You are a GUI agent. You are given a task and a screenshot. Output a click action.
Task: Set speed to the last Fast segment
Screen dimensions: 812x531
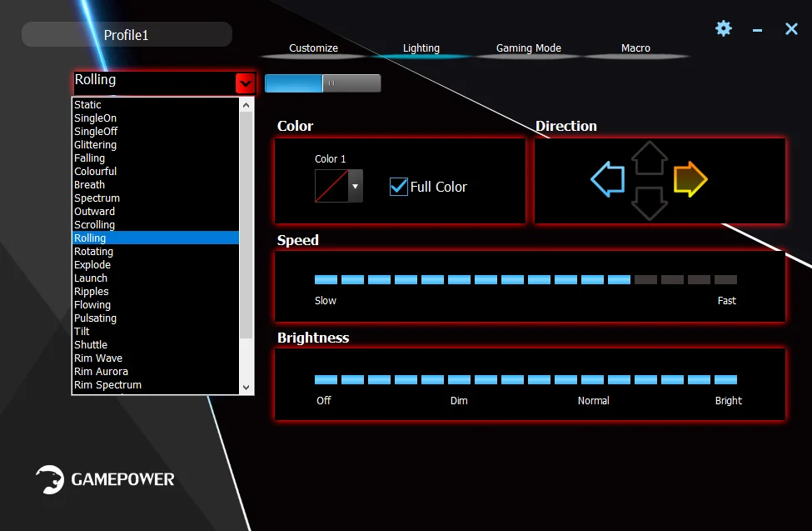point(725,279)
